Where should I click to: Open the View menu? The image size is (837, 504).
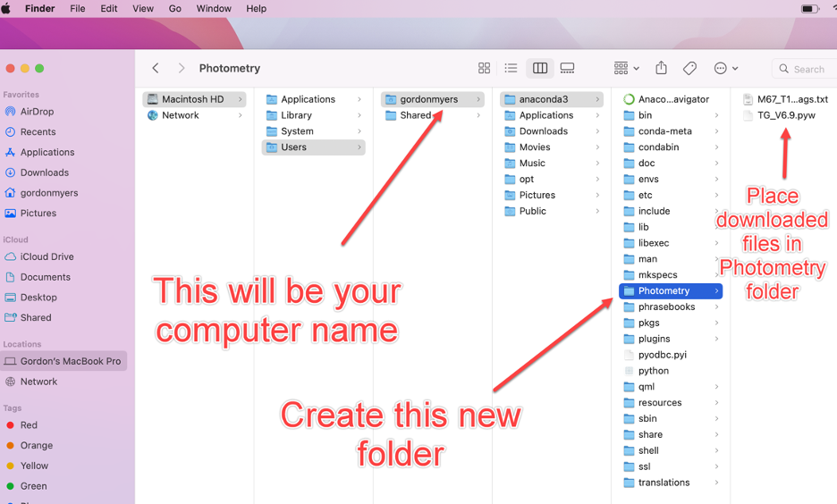click(x=142, y=9)
